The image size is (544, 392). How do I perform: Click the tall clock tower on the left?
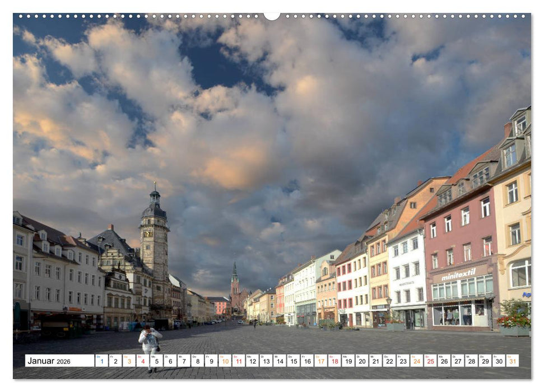(154, 241)
